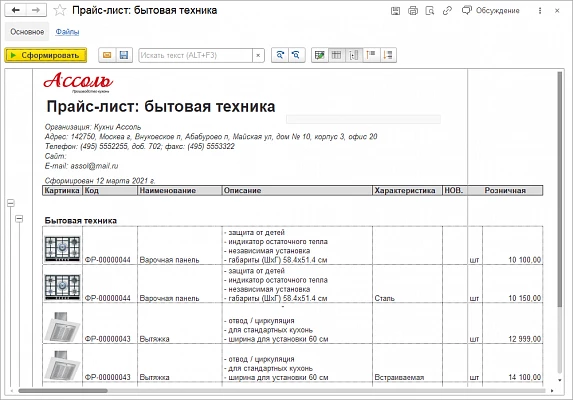Click the scroll down arrow

coord(560,380)
